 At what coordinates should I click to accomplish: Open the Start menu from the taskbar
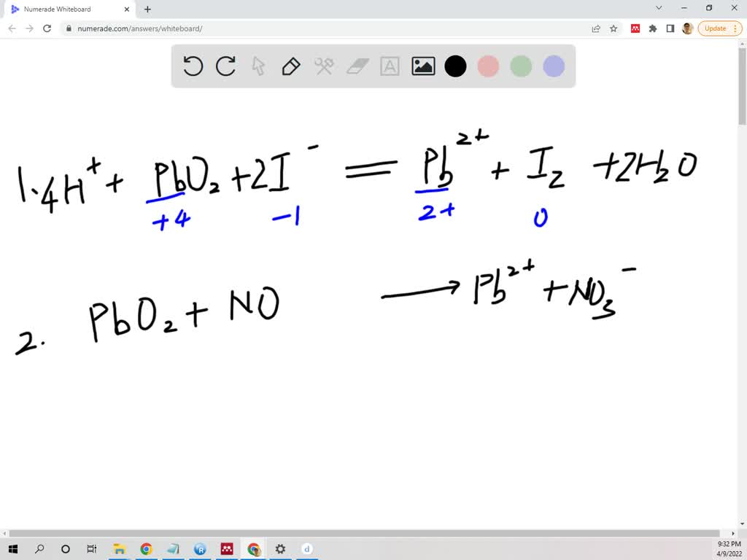13,549
